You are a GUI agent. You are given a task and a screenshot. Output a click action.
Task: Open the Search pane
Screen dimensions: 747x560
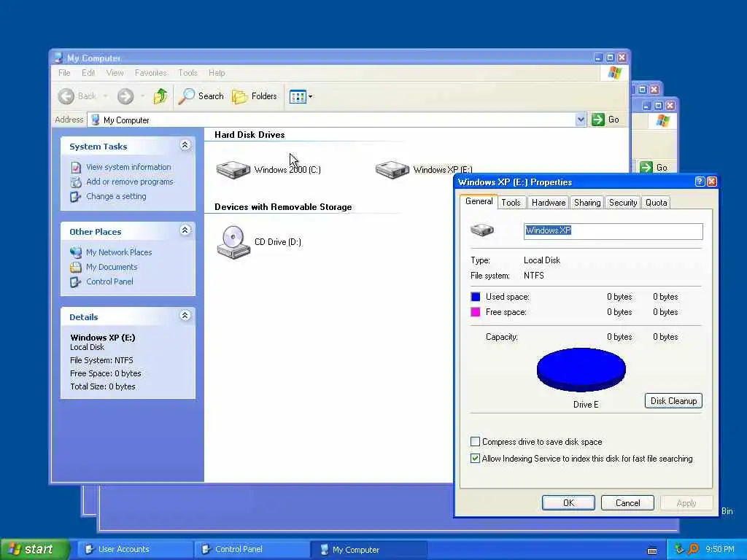pos(201,96)
